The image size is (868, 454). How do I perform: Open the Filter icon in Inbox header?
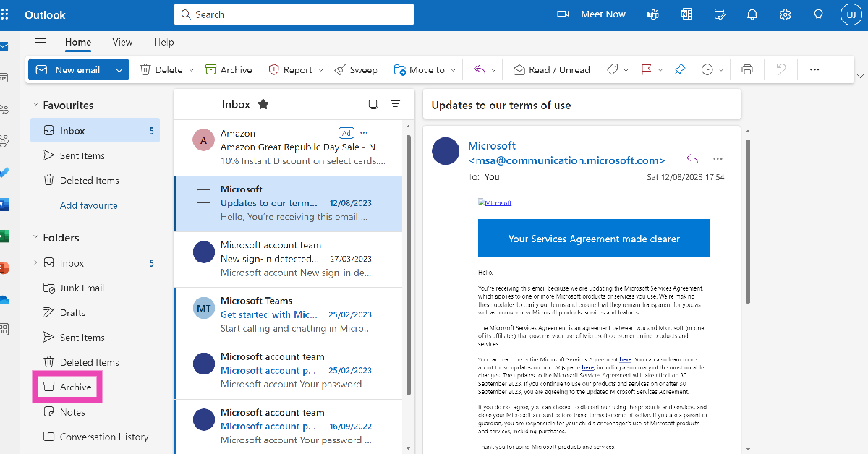click(396, 104)
